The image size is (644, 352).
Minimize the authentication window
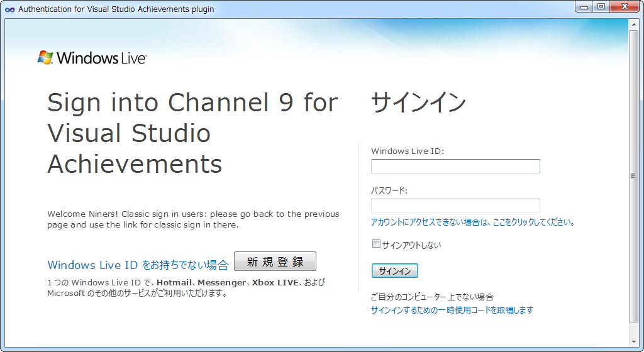584,7
